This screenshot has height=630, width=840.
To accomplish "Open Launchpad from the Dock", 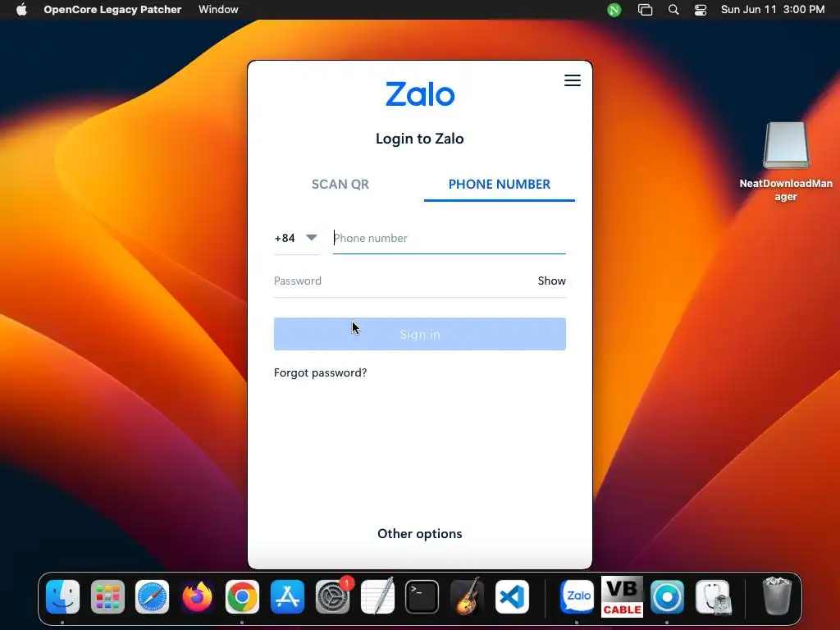I will pos(107,596).
